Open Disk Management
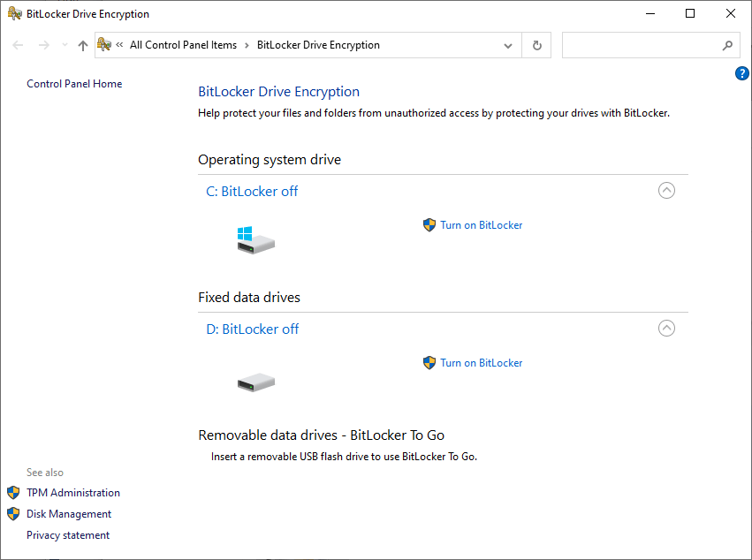Viewport: 752px width, 560px height. [69, 514]
